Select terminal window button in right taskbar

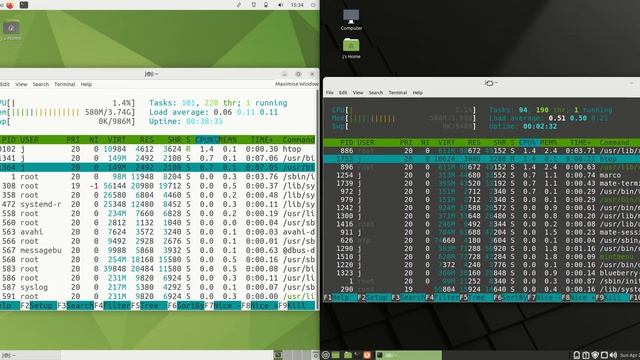click(408, 355)
